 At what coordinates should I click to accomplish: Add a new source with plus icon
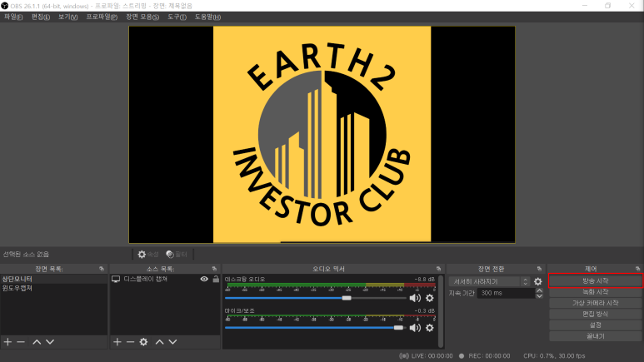coord(117,341)
